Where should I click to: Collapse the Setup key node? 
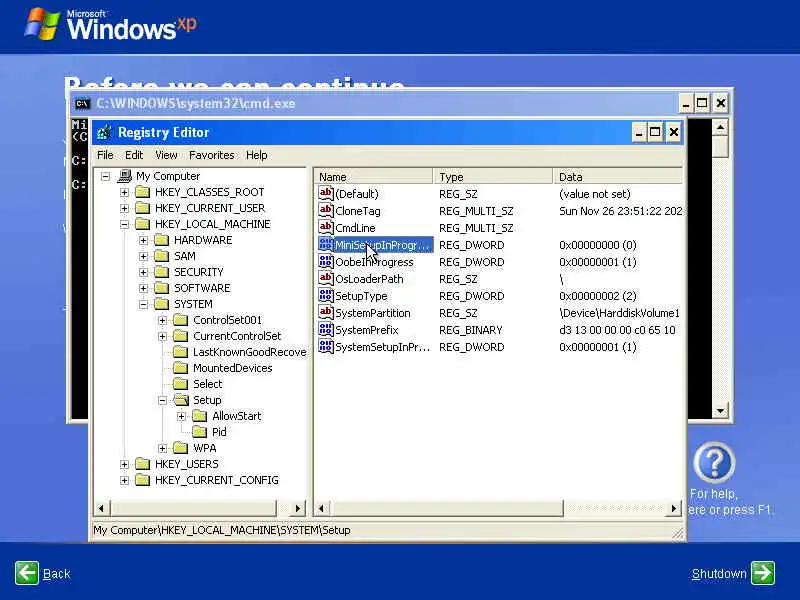[x=162, y=401]
